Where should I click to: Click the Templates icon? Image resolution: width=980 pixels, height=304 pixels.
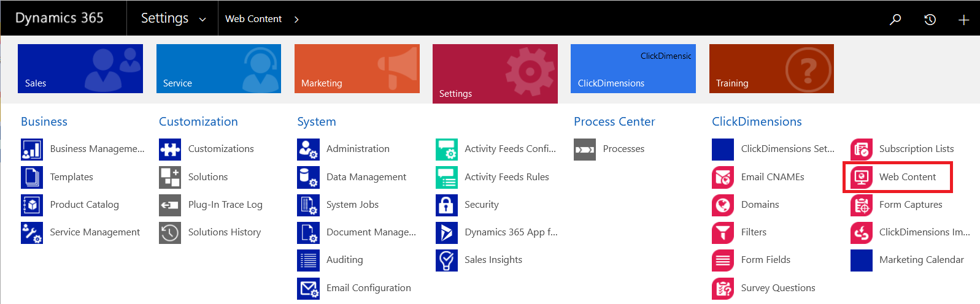[32, 177]
